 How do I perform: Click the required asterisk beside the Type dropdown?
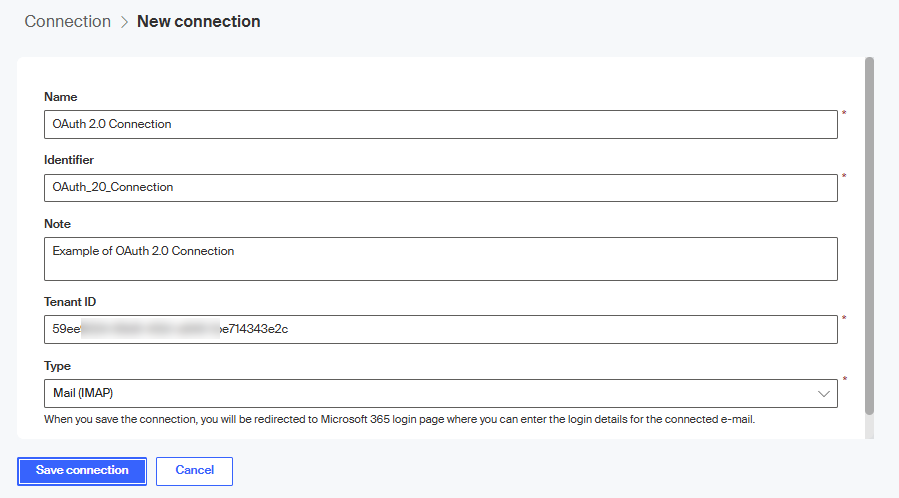click(844, 380)
